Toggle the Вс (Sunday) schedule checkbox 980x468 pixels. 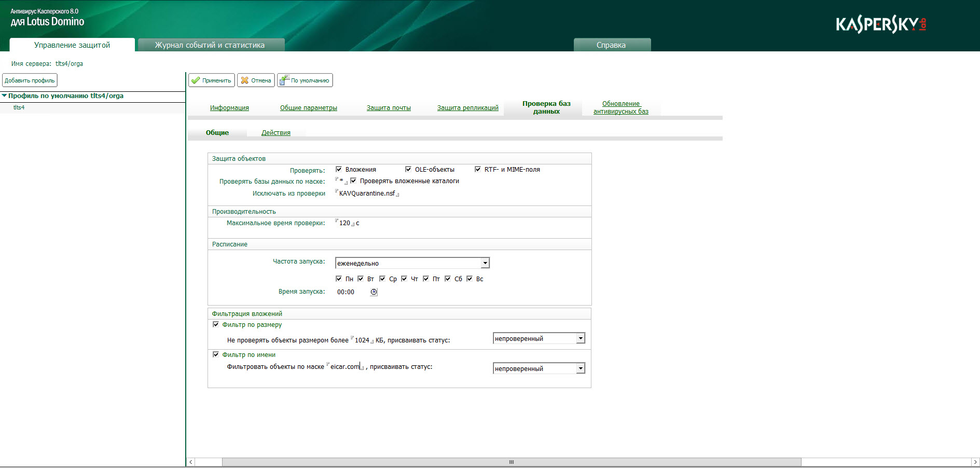[x=470, y=279]
